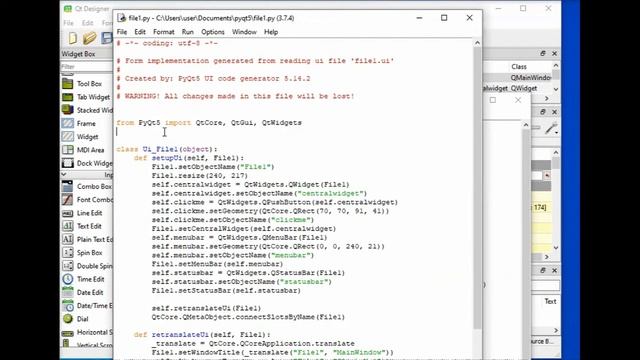
Task: Select the centralwidget QWidget row
Action: [516, 88]
